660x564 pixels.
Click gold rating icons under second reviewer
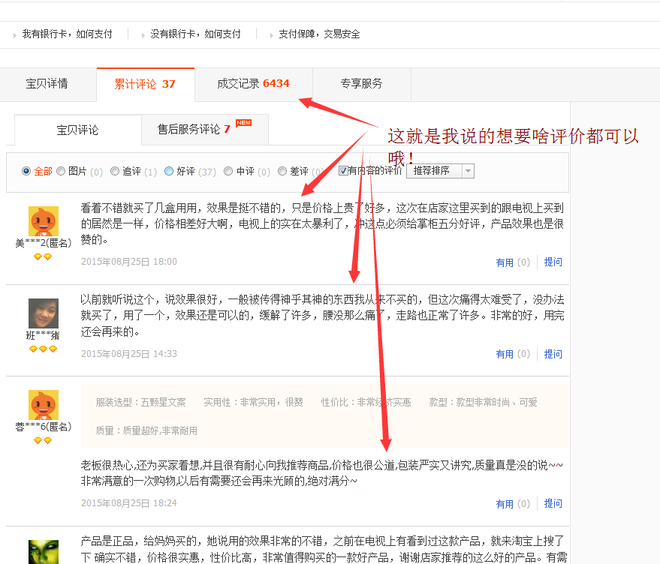(x=42, y=349)
